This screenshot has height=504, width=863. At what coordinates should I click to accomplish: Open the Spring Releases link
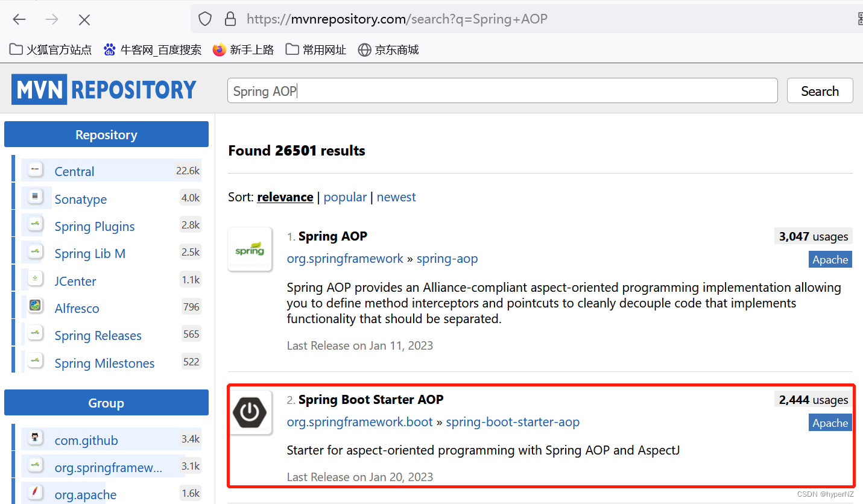pyautogui.click(x=98, y=336)
